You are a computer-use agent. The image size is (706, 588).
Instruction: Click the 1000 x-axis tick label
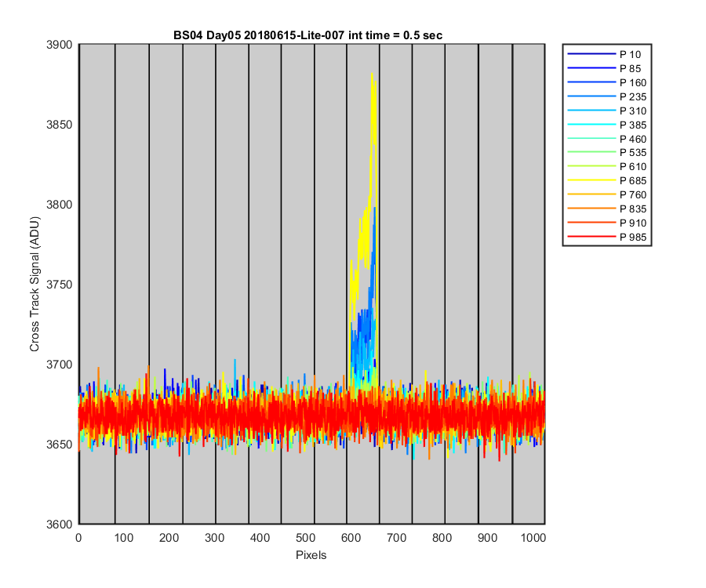point(533,538)
